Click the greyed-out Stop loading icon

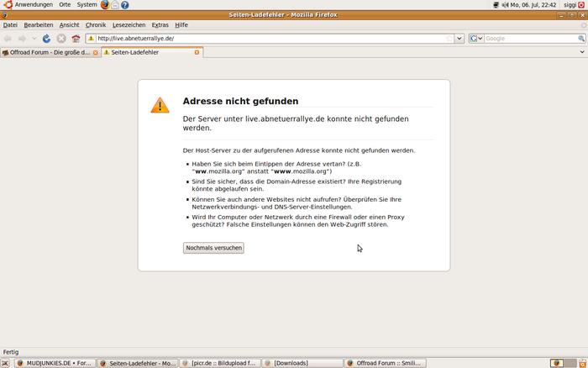pyautogui.click(x=61, y=39)
